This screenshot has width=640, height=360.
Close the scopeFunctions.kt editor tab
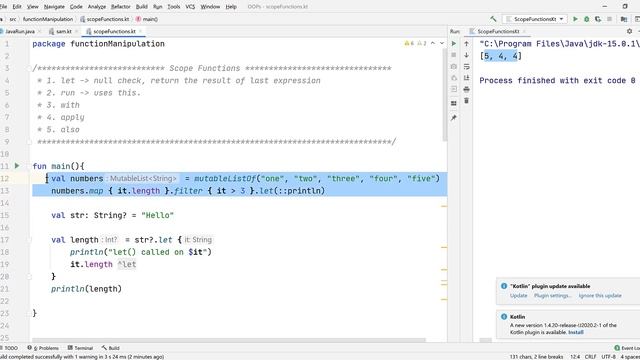140,31
